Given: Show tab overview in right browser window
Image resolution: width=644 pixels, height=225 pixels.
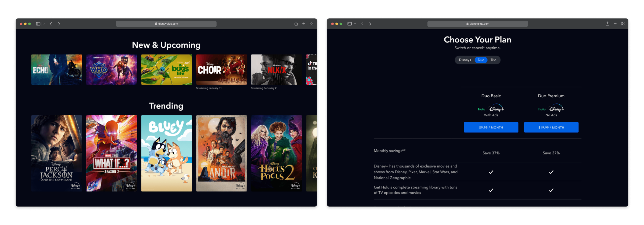Looking at the screenshot, I should pyautogui.click(x=623, y=24).
